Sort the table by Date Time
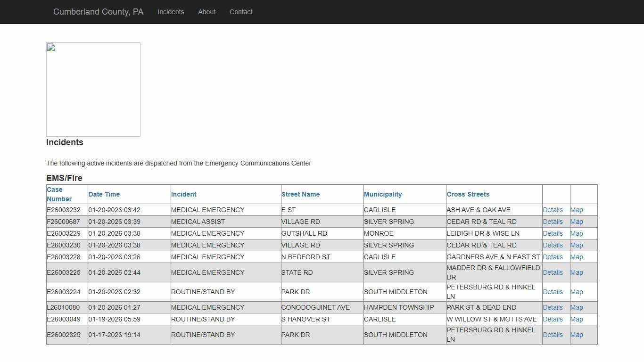The height and width of the screenshot is (362, 644). click(104, 194)
